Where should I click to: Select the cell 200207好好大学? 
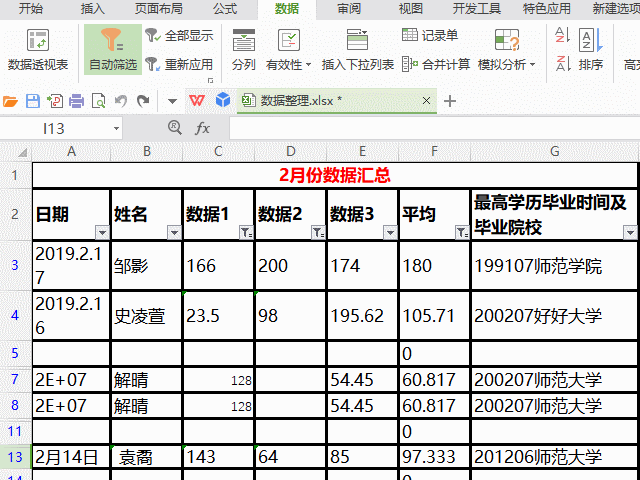coord(554,316)
